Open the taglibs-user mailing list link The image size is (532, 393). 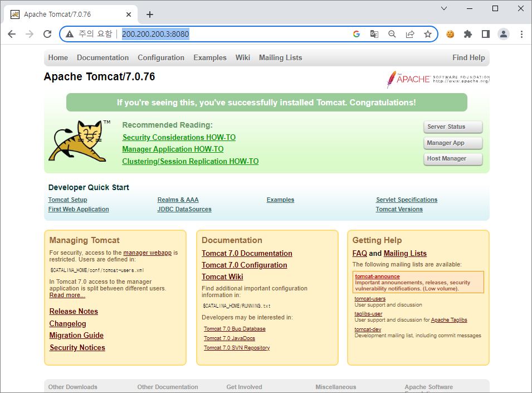368,314
